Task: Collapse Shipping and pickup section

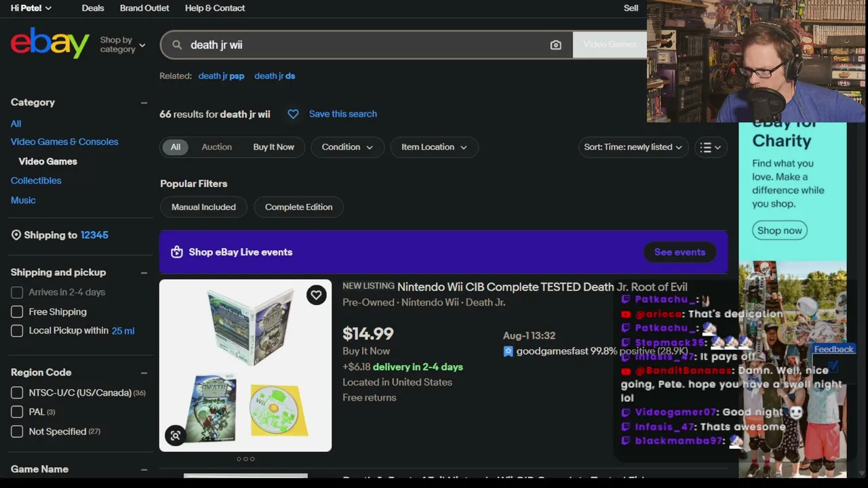Action: pos(144,272)
